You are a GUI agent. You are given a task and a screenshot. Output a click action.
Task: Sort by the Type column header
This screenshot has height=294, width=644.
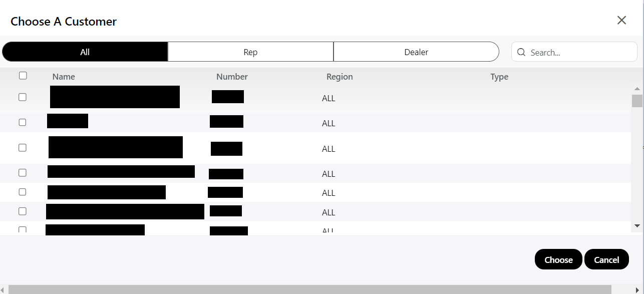(499, 77)
